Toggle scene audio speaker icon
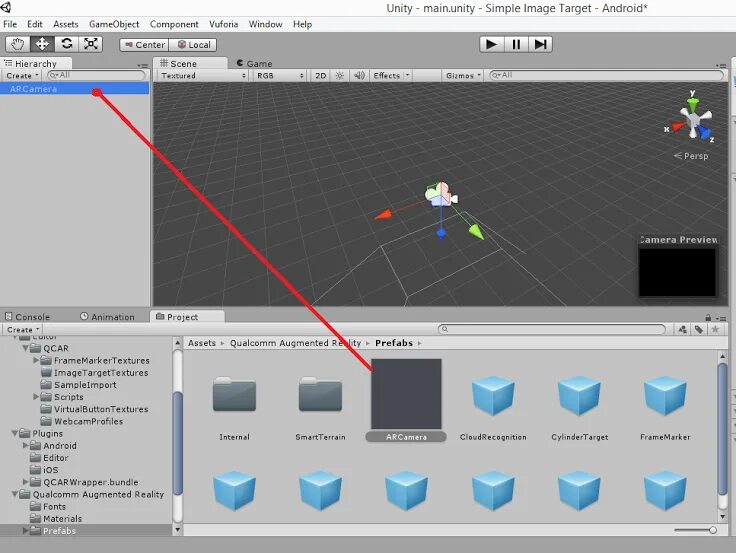Viewport: 736px width, 553px height. [x=359, y=76]
